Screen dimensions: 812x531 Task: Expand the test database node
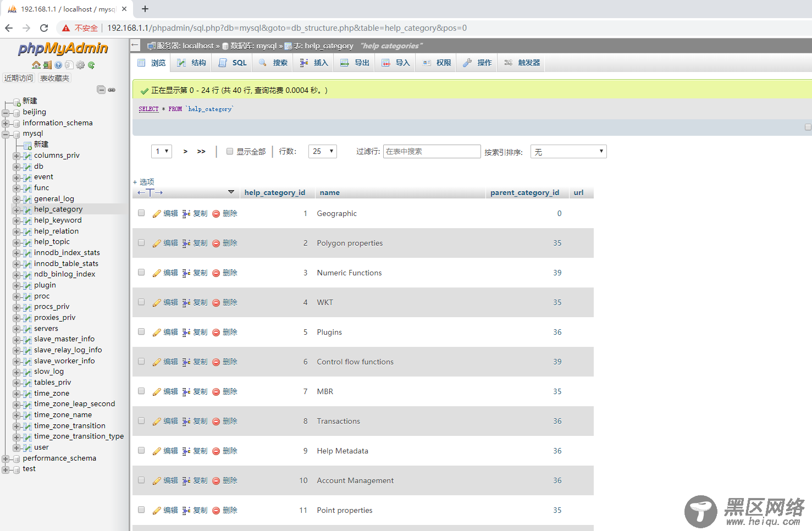click(x=5, y=469)
